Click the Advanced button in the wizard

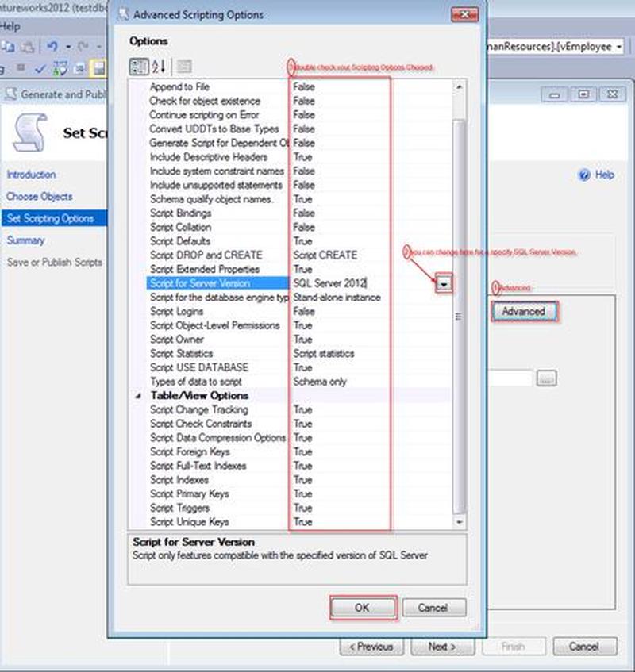tap(524, 312)
